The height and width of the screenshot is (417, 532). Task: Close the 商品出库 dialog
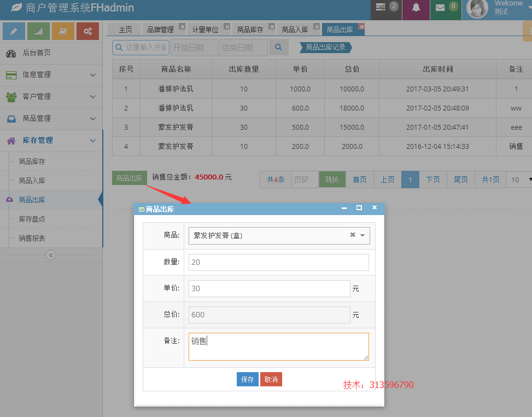(374, 207)
